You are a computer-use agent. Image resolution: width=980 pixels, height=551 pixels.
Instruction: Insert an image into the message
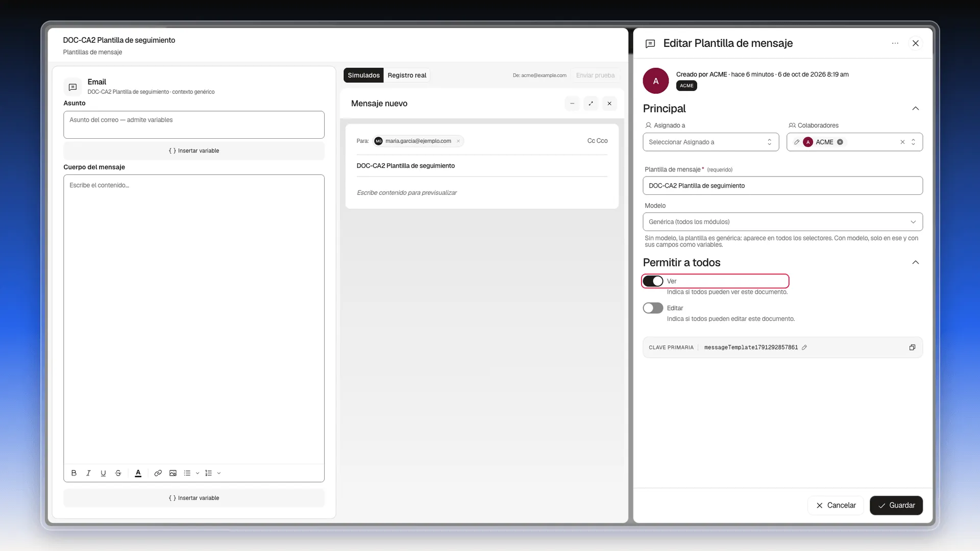coord(173,473)
